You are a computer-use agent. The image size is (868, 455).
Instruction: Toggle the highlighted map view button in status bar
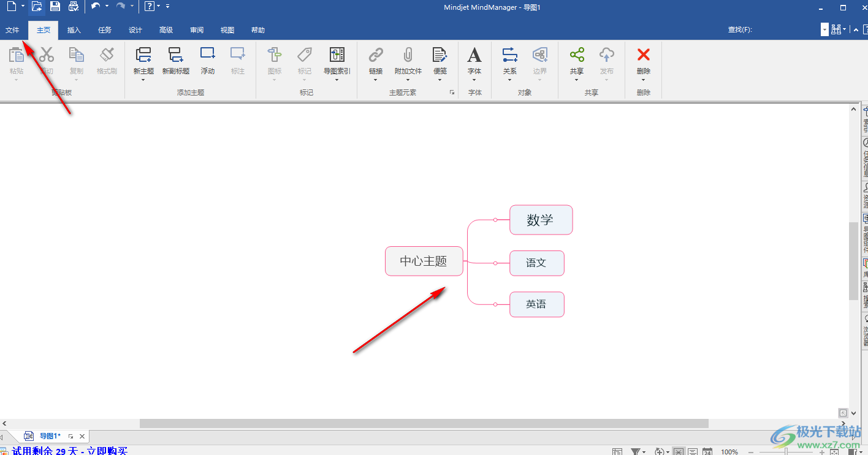(x=678, y=452)
